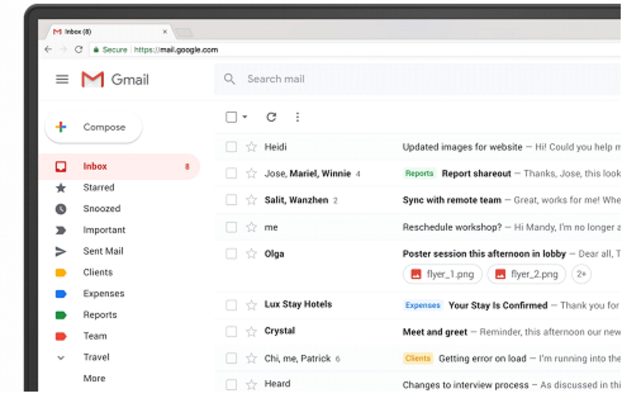The height and width of the screenshot is (403, 640).
Task: Tick the checkbox for Lux Stay Hotels
Action: tap(231, 305)
